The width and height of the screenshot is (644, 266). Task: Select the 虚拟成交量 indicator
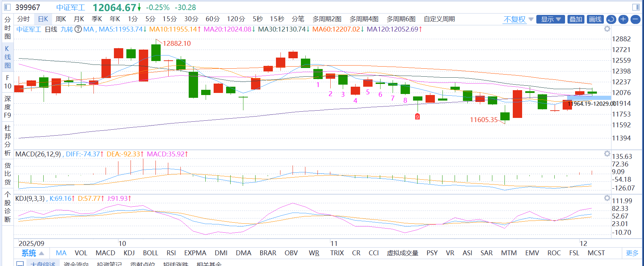[402, 253]
